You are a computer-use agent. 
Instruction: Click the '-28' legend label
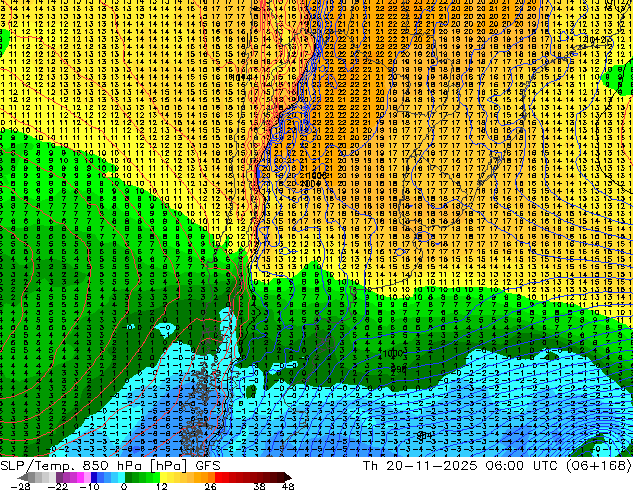pyautogui.click(x=20, y=486)
